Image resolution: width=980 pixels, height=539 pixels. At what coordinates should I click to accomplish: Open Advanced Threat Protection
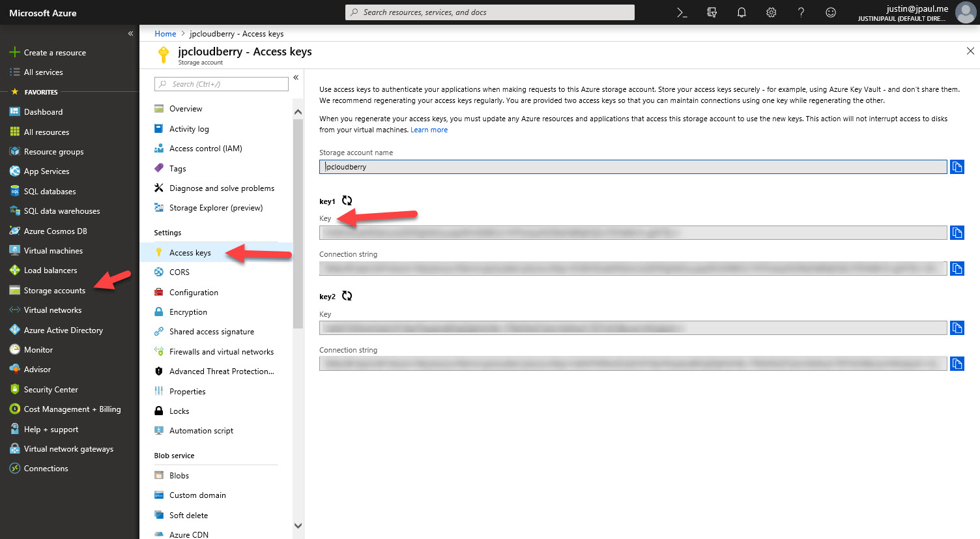[222, 371]
